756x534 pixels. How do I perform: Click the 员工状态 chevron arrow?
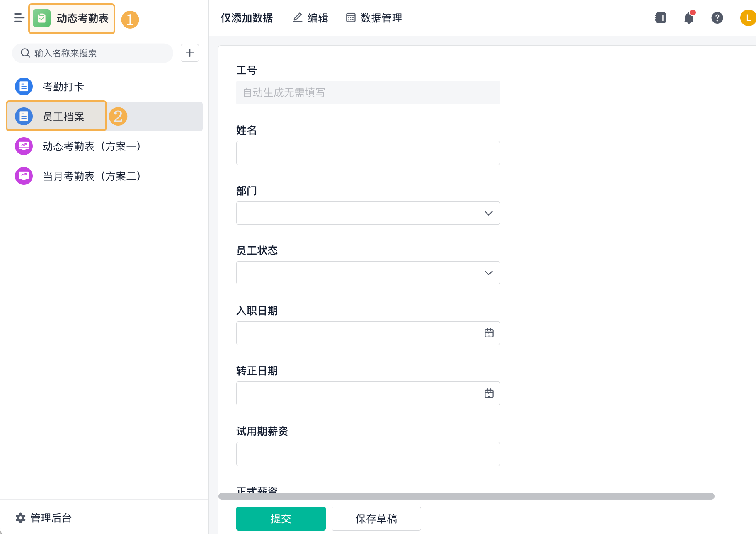click(x=489, y=273)
